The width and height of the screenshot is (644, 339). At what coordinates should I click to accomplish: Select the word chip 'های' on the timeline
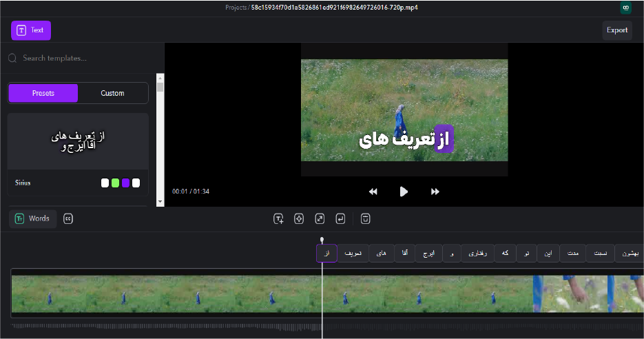pos(382,253)
